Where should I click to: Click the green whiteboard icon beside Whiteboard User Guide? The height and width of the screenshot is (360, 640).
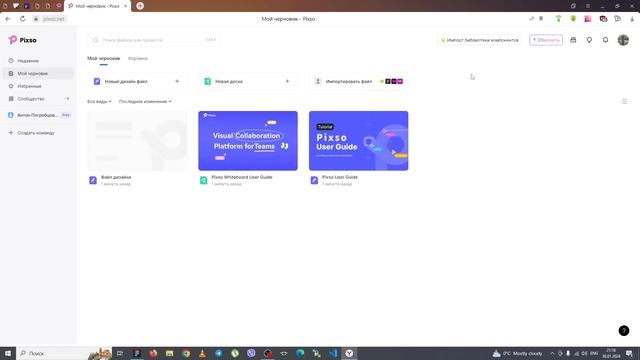coord(203,180)
